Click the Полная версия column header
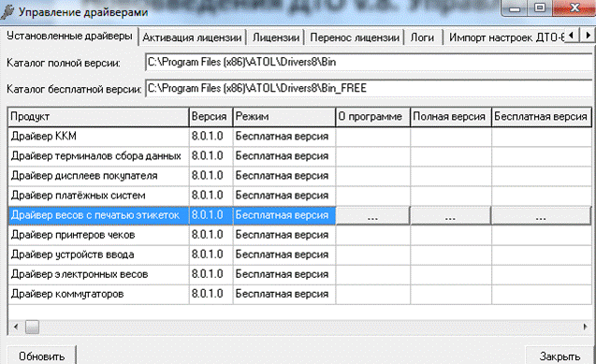Viewport: 596px width, 364px height. (451, 117)
